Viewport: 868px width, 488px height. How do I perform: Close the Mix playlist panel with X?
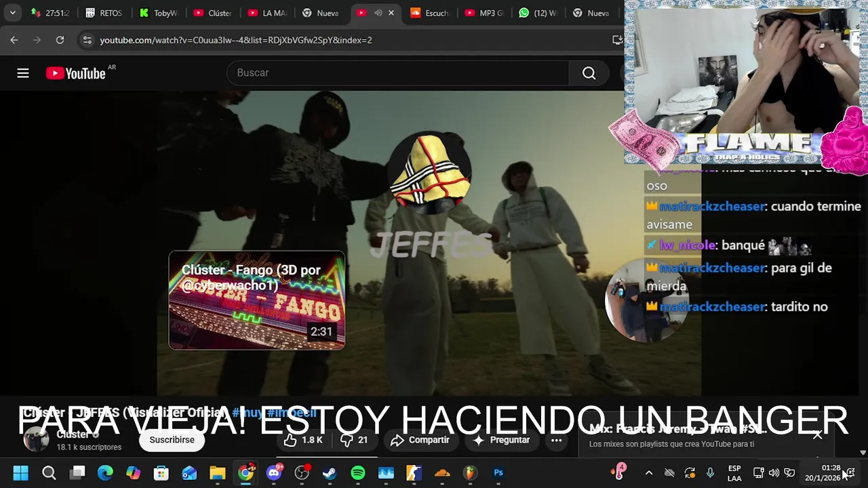[818, 435]
